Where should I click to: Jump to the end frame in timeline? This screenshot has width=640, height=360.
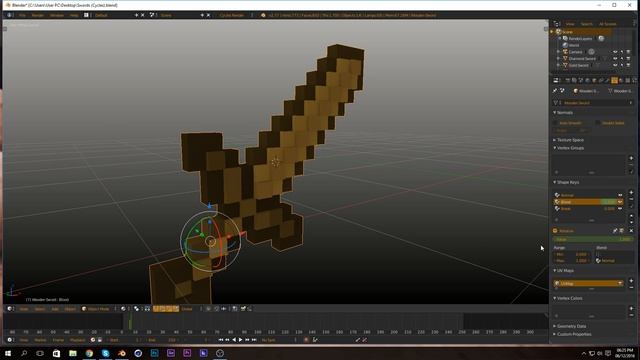point(254,340)
